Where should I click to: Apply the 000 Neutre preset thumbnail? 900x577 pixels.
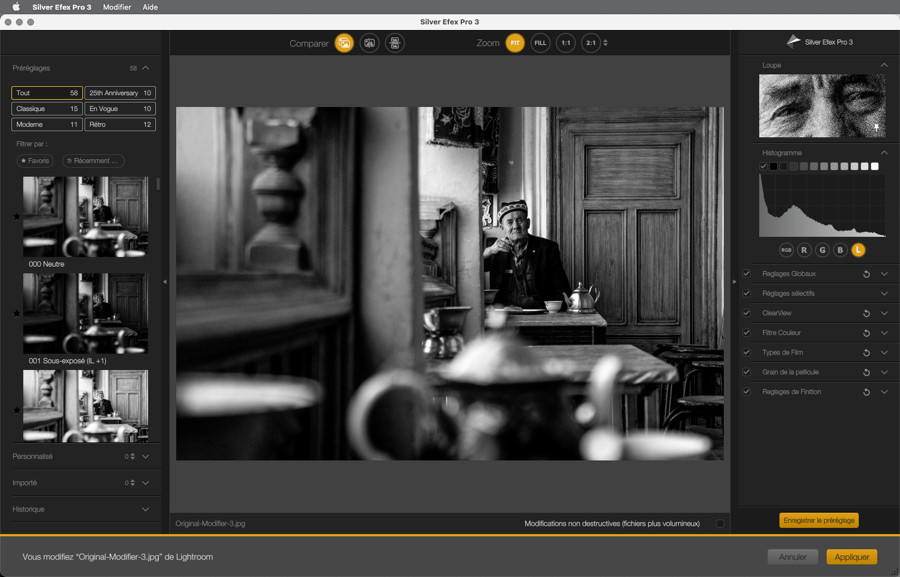pyautogui.click(x=86, y=216)
